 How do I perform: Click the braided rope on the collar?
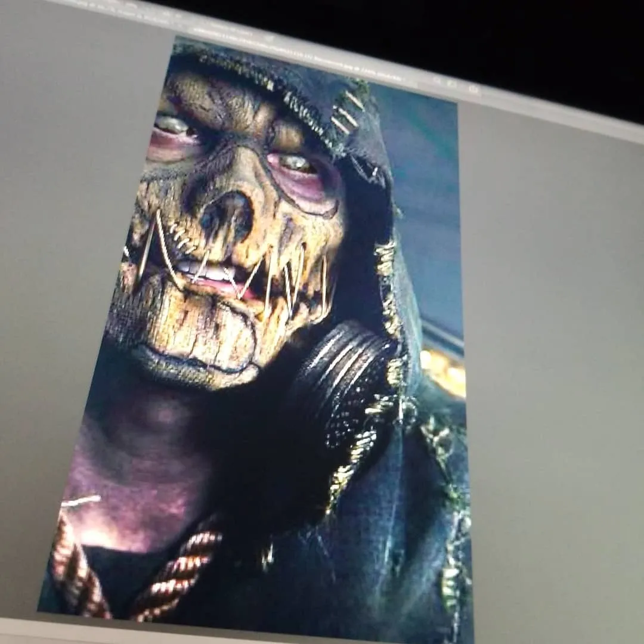(173, 572)
